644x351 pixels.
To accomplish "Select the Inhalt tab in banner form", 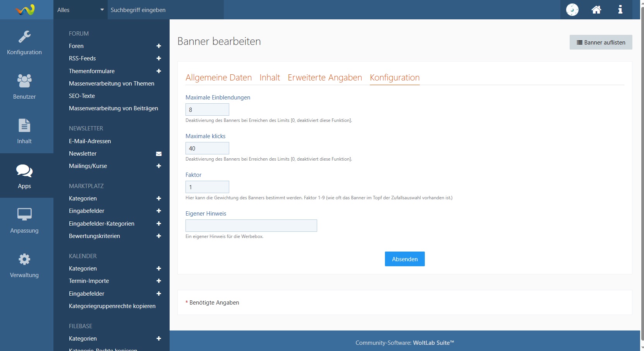I will click(x=270, y=77).
